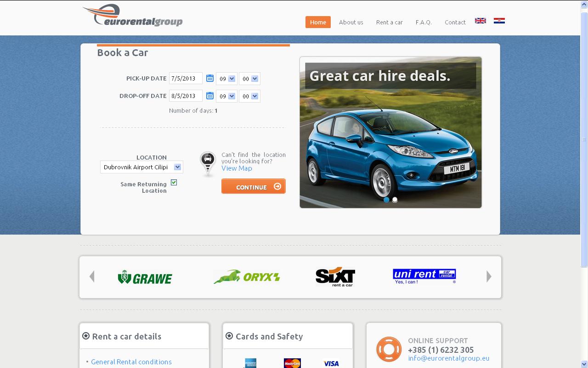Open the View Map link
588x368 pixels.
coord(237,168)
